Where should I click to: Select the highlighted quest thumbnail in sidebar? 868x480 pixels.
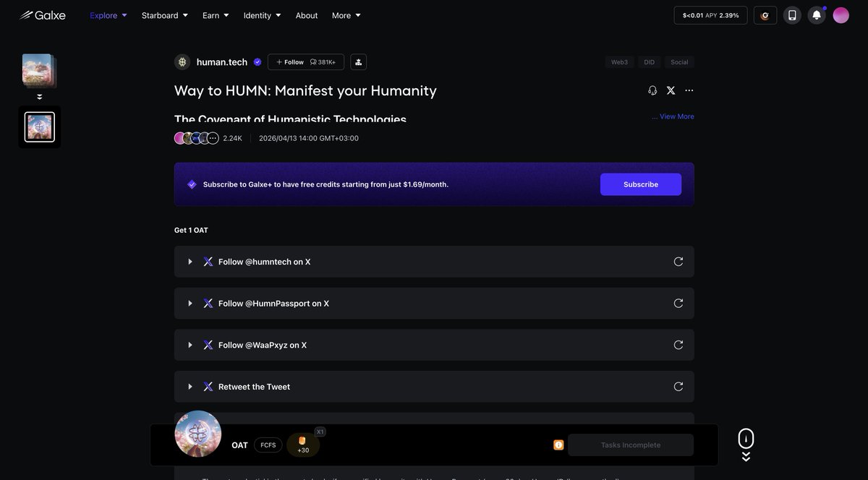(x=40, y=127)
